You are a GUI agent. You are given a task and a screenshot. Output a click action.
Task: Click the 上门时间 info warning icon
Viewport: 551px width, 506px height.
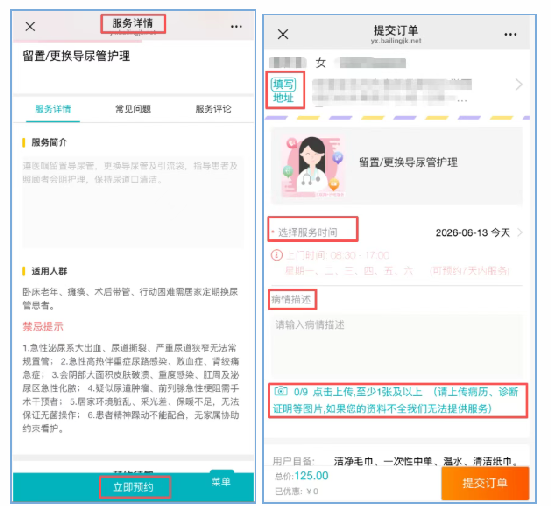click(277, 255)
